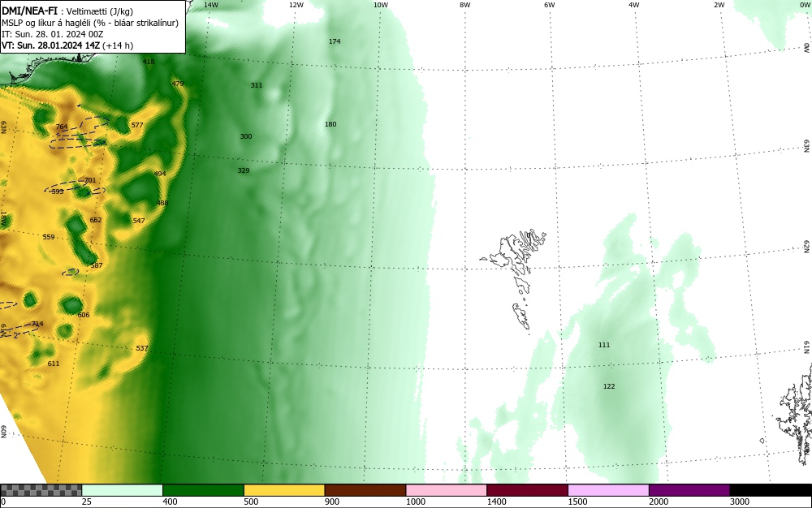Click the map value '418'
Viewport: 812px width, 508px height.
pos(149,62)
